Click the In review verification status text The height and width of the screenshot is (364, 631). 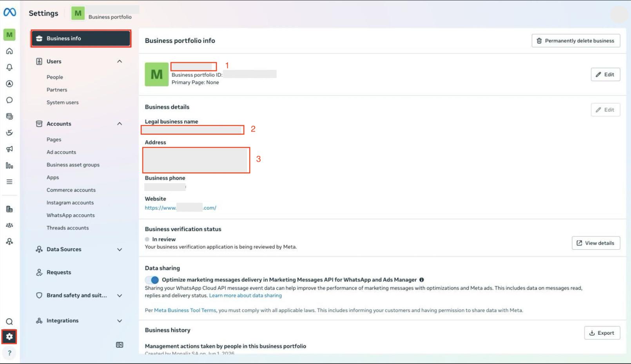click(164, 240)
